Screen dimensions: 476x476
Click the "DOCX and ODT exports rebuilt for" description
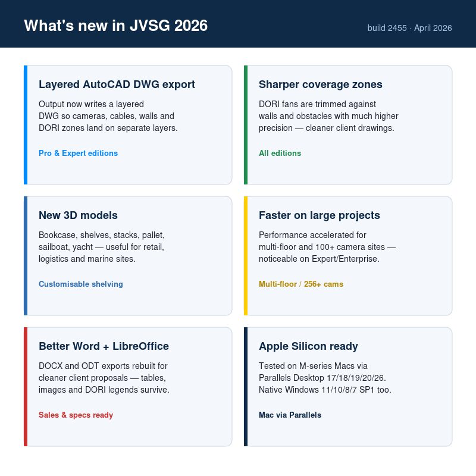[103, 366]
